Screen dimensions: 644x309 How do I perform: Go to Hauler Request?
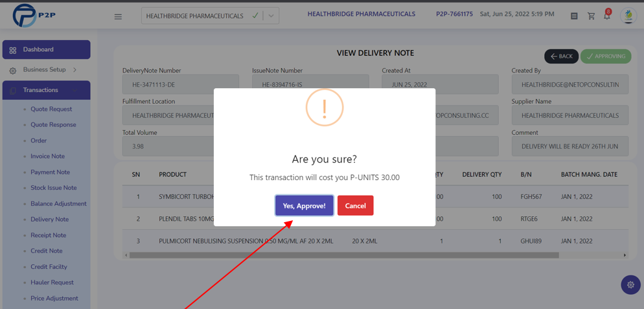pyautogui.click(x=52, y=282)
